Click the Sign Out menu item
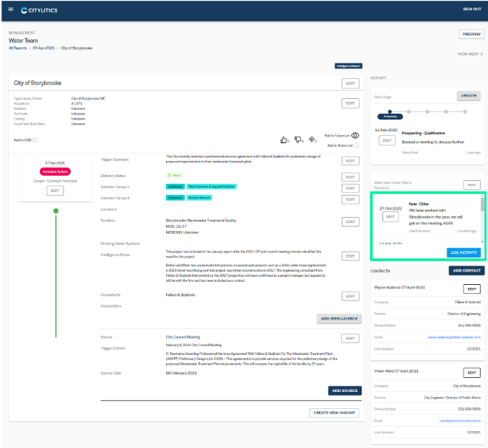This screenshot has height=448, width=488. click(x=472, y=10)
